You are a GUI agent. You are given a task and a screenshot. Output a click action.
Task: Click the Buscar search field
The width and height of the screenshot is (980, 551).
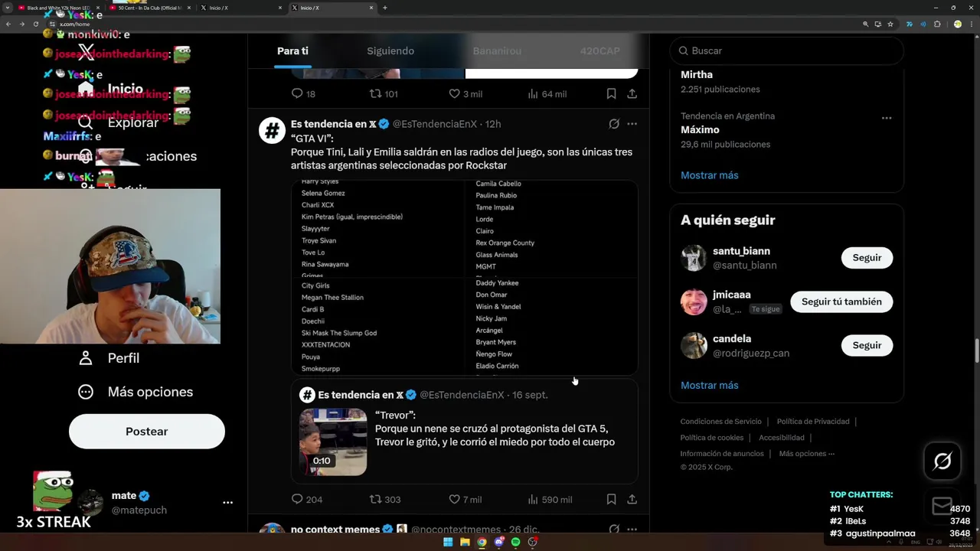point(787,51)
